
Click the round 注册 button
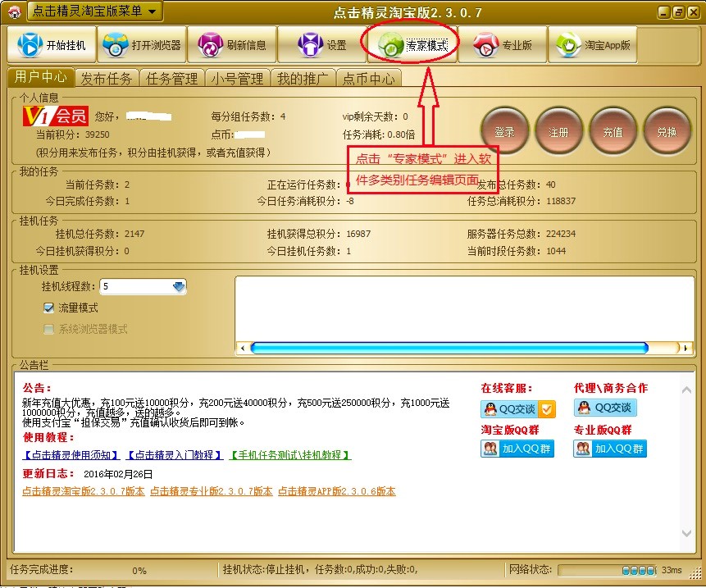point(558,131)
